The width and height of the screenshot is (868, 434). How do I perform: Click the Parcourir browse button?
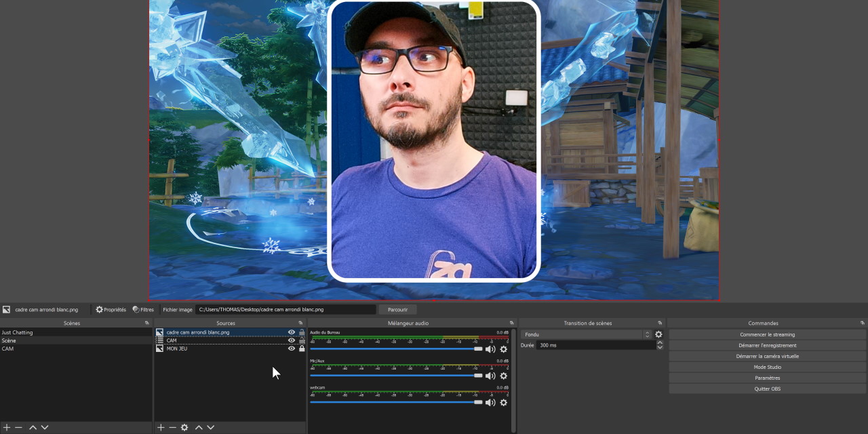click(x=397, y=309)
